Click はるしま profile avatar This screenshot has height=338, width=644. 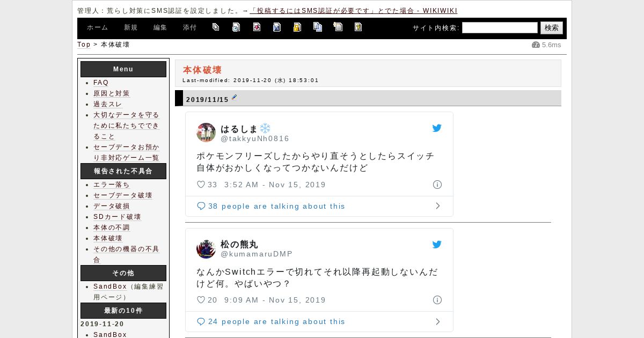(206, 133)
